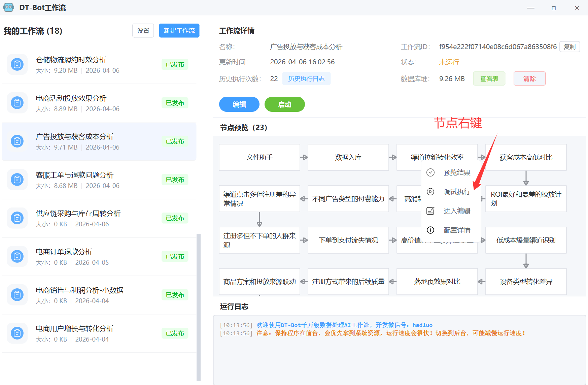588x385 pixels.
Task: Click the info icon next to 配置详情
Action: pos(430,230)
